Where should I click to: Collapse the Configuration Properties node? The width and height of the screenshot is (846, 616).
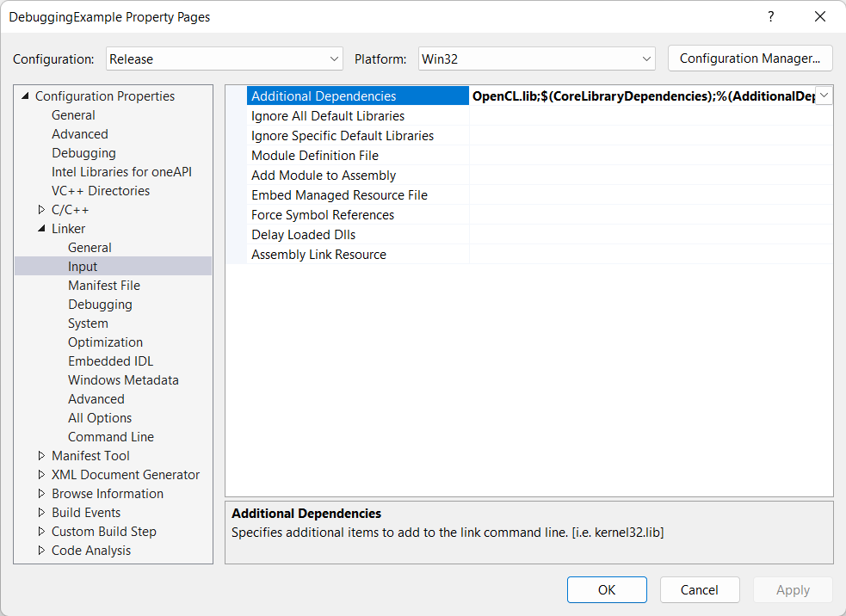click(x=25, y=96)
